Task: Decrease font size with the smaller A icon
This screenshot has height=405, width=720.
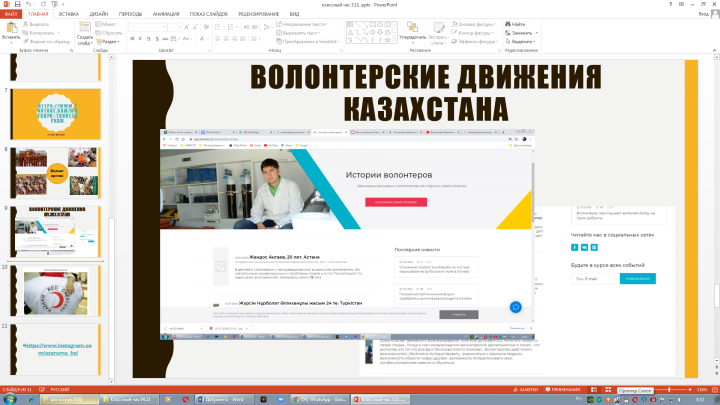Action: (195, 28)
